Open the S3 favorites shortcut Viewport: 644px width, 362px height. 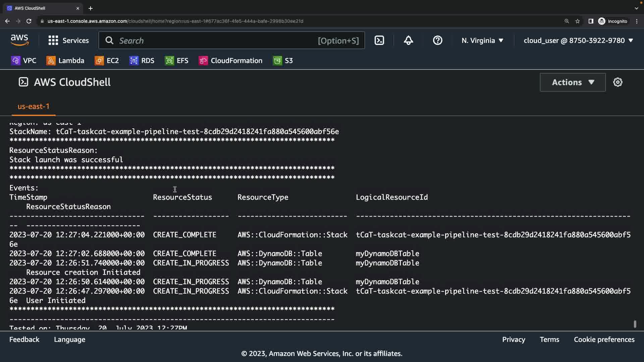283,61
